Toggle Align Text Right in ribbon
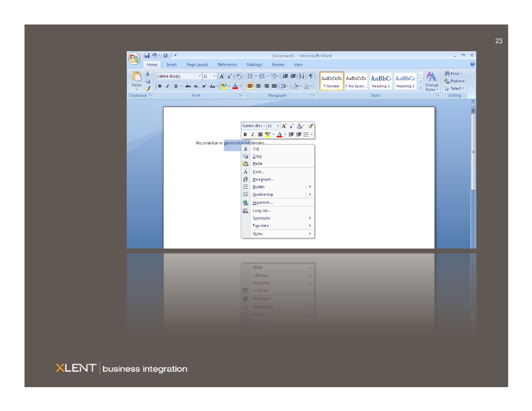Viewport: 532px width, 411px height. [x=266, y=86]
